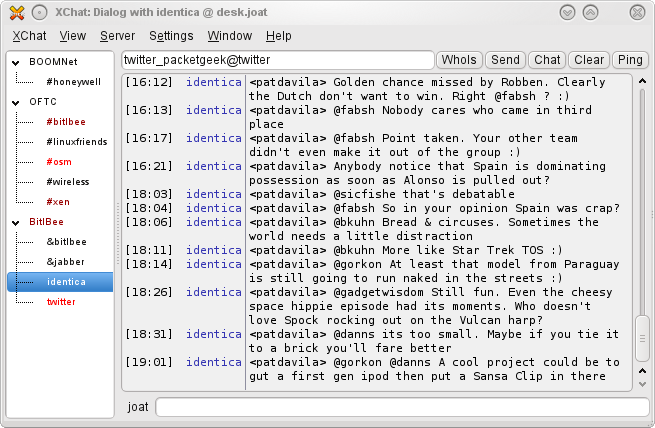Switch to the twitter dialog
Viewport: 655px width, 428px height.
point(61,302)
